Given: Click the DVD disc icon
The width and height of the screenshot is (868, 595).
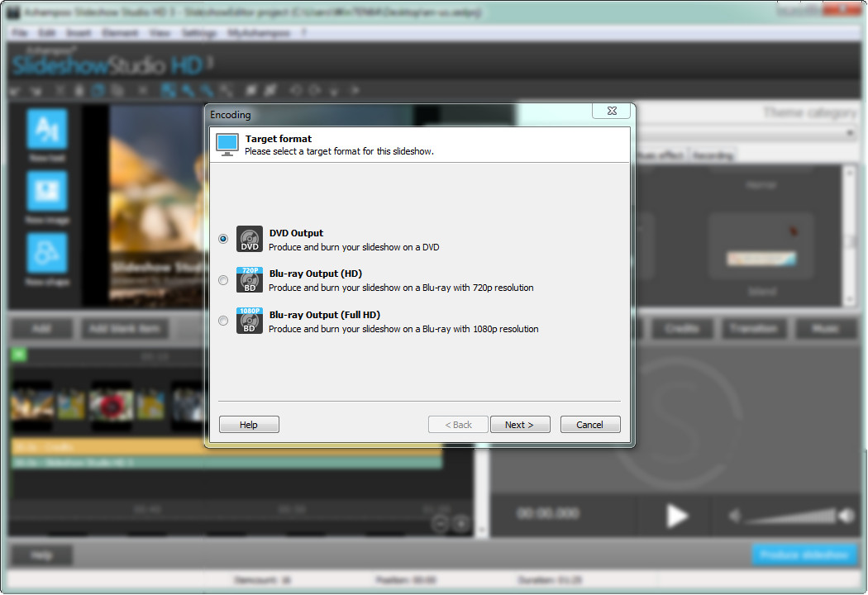Looking at the screenshot, I should [x=249, y=239].
